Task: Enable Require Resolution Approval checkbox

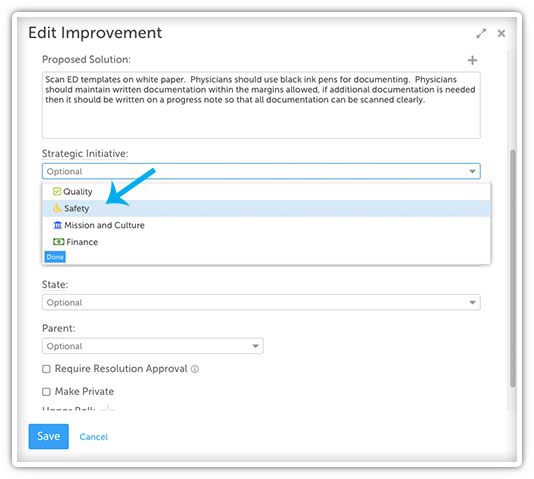Action: pyautogui.click(x=46, y=369)
